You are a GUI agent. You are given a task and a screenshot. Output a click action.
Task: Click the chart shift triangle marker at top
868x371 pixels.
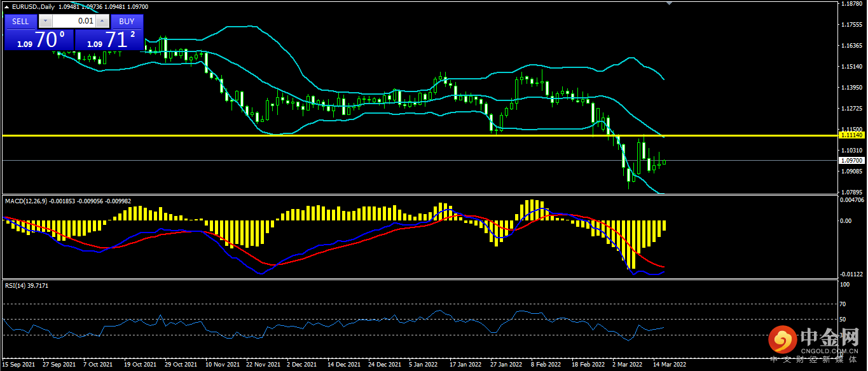[668, 3]
